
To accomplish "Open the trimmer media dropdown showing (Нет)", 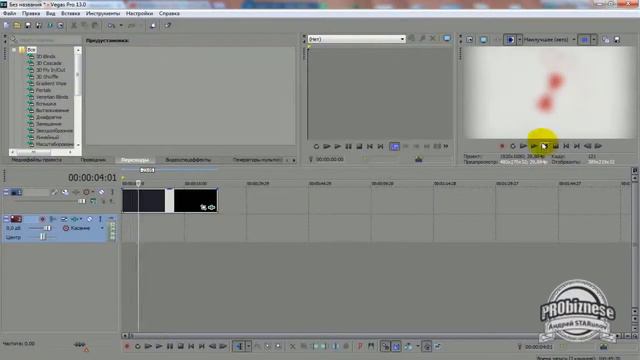I will click(356, 39).
